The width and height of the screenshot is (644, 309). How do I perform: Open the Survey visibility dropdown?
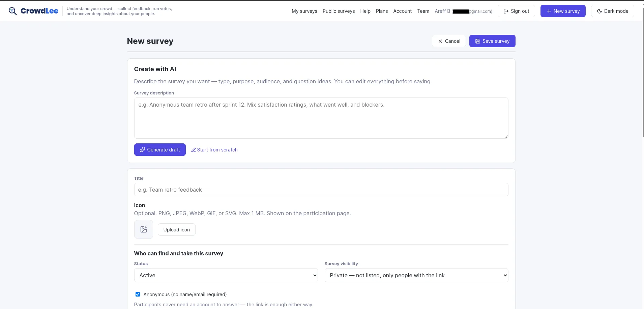point(416,275)
